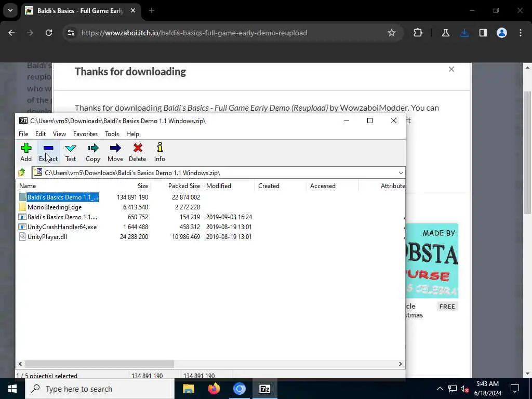Switch to Chrome on the taskbar
The width and height of the screenshot is (532, 399).
click(x=239, y=389)
